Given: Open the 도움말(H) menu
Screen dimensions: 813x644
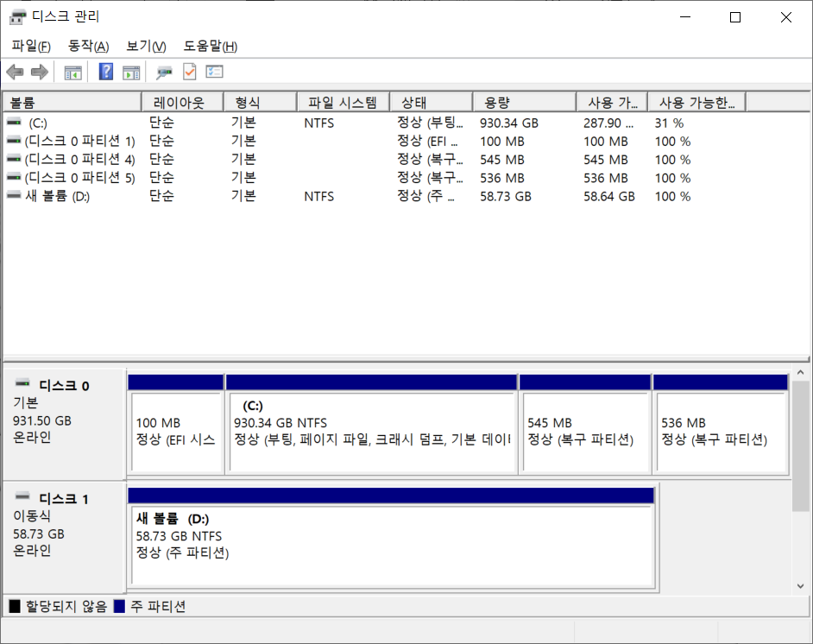Looking at the screenshot, I should pyautogui.click(x=210, y=46).
